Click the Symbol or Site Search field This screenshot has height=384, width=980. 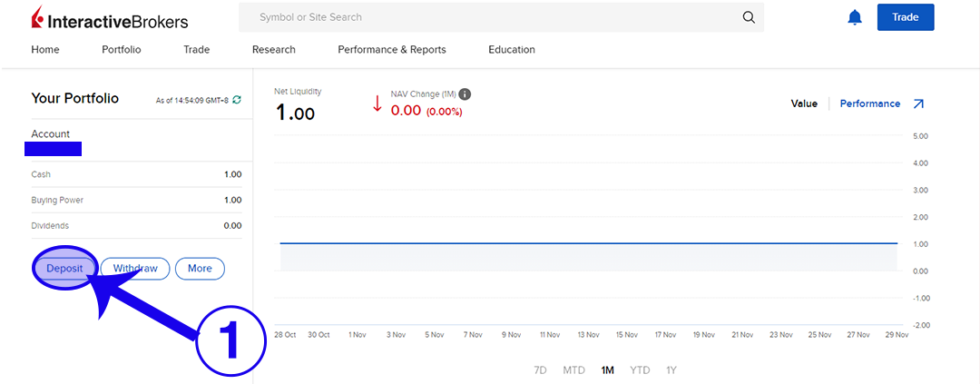click(490, 17)
